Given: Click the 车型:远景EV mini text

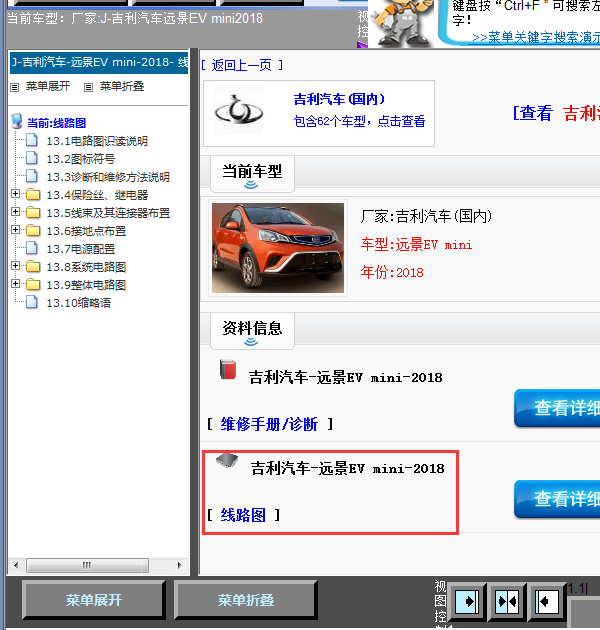Looking at the screenshot, I should tap(416, 244).
